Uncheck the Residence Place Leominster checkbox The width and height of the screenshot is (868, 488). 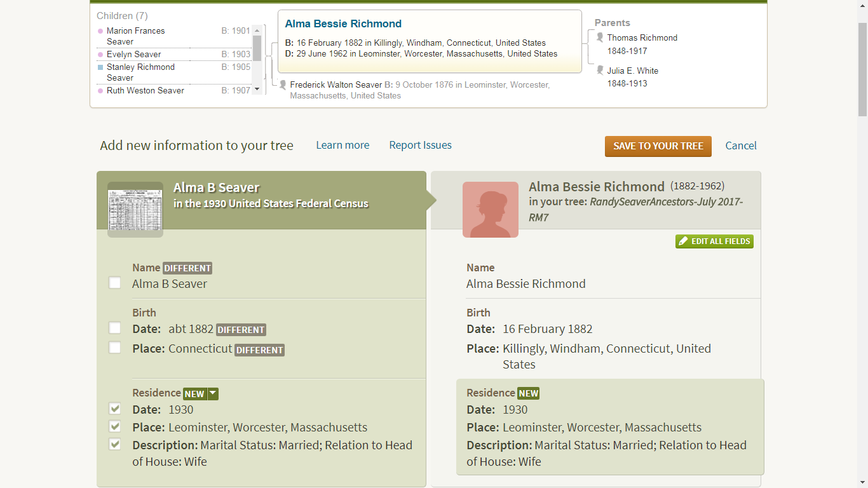tap(114, 426)
